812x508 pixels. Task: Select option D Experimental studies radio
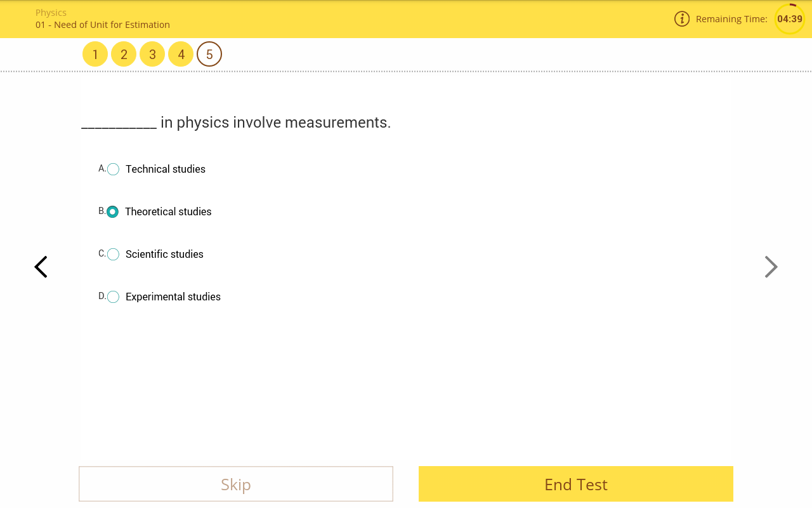pyautogui.click(x=113, y=297)
